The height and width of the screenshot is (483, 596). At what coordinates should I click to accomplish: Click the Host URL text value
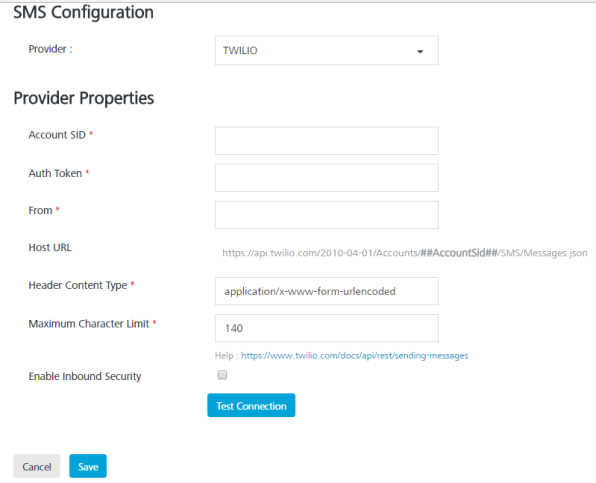405,253
